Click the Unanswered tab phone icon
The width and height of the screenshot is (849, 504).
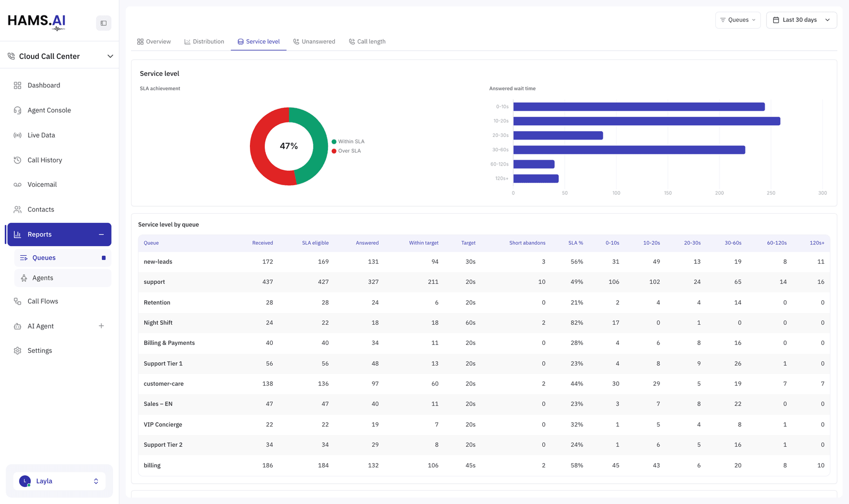[296, 41]
